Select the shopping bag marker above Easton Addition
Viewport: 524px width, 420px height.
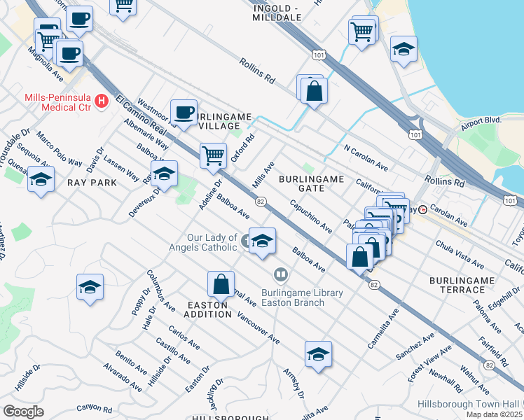tap(221, 285)
